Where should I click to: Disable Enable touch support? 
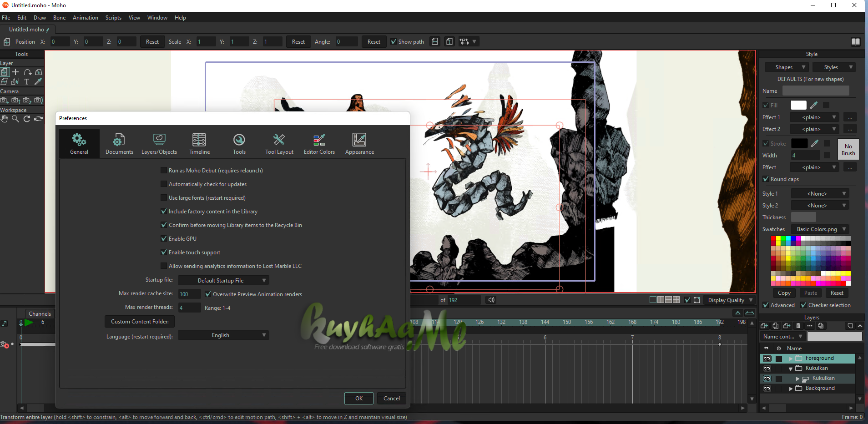(164, 252)
